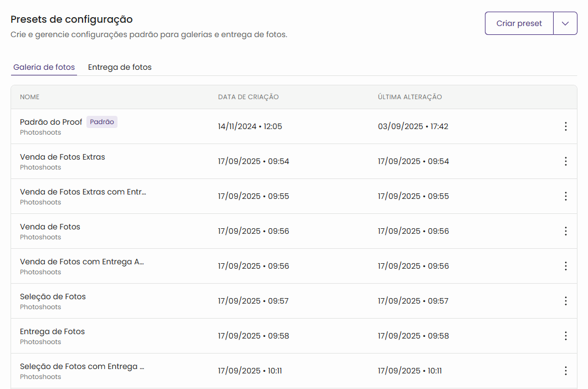Image resolution: width=588 pixels, height=389 pixels.
Task: Open three-dot menu for Venda de Fotos Extras
Action: click(x=565, y=161)
